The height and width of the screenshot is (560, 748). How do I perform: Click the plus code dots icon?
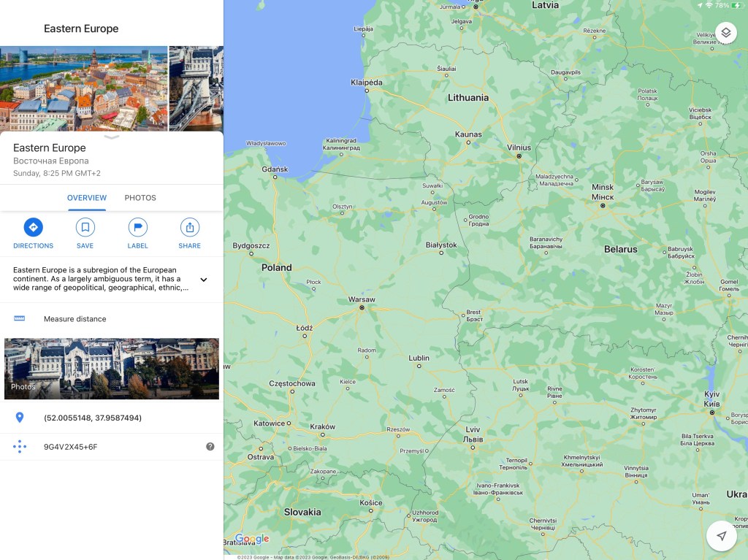[x=20, y=447]
